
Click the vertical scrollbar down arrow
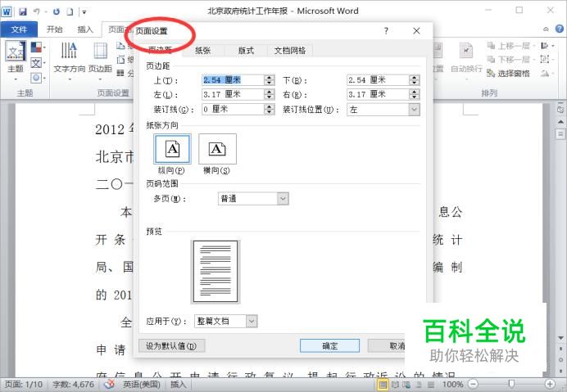point(560,338)
